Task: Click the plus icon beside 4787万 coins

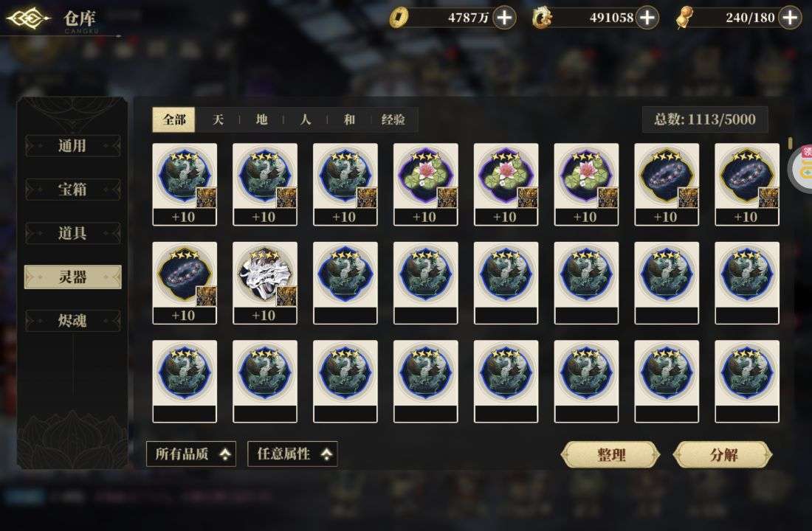Action: 504,18
